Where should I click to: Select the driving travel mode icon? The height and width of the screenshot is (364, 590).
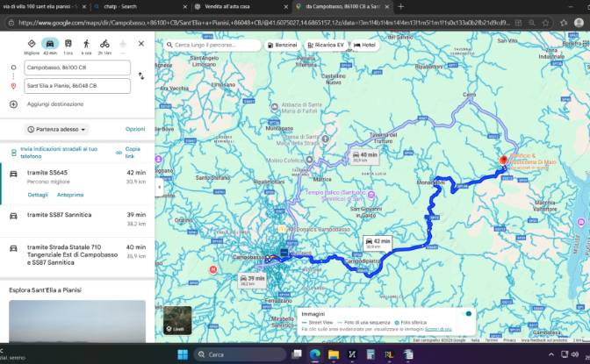pyautogui.click(x=50, y=44)
